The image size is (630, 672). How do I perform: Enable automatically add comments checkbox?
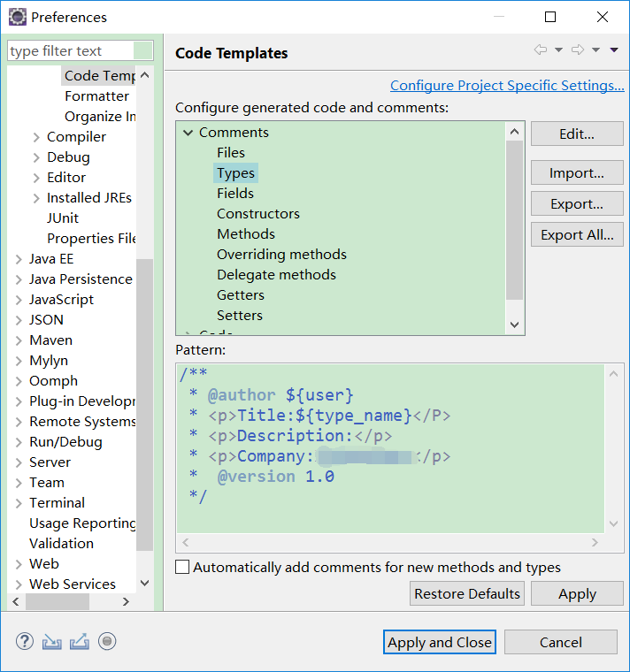coord(183,568)
